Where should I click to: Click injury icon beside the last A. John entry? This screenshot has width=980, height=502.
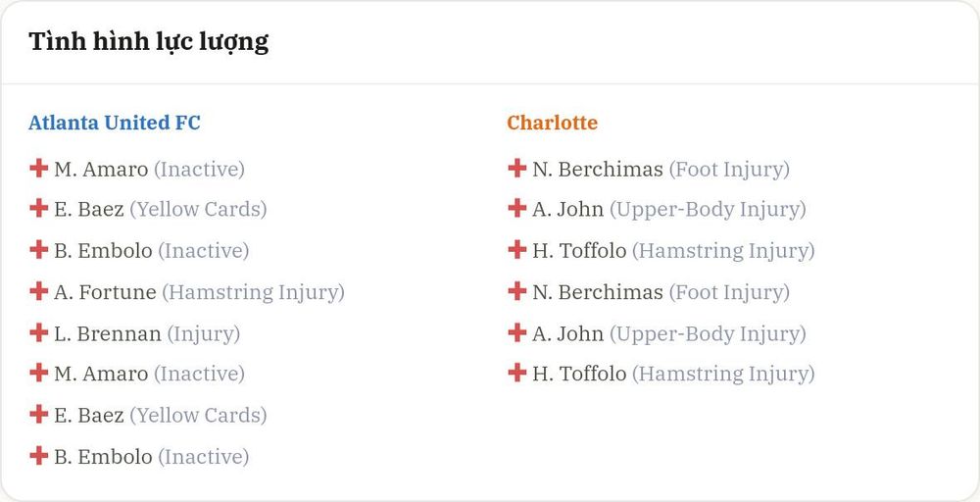coord(516,332)
